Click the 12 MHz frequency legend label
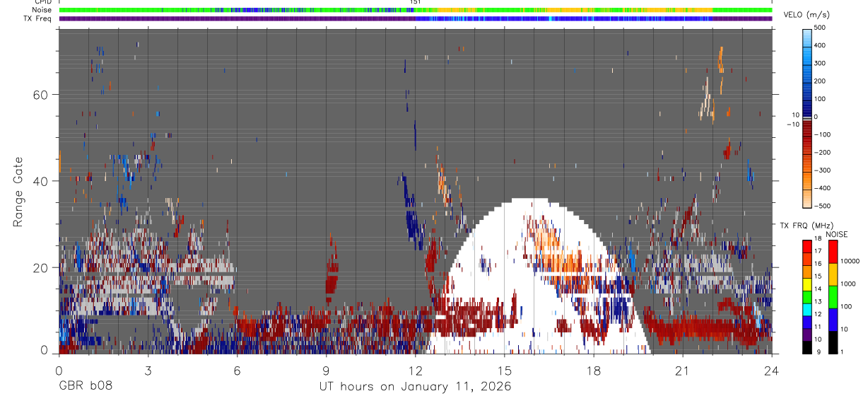 (x=818, y=315)
